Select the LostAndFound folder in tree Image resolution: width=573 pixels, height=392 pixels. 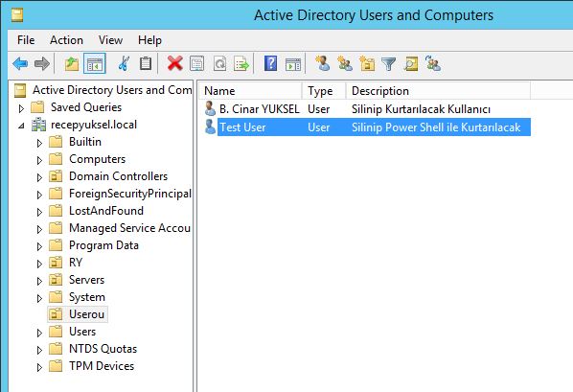click(106, 211)
